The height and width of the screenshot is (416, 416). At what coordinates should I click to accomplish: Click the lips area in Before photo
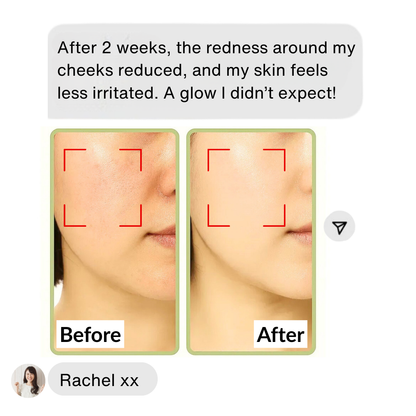pyautogui.click(x=162, y=236)
